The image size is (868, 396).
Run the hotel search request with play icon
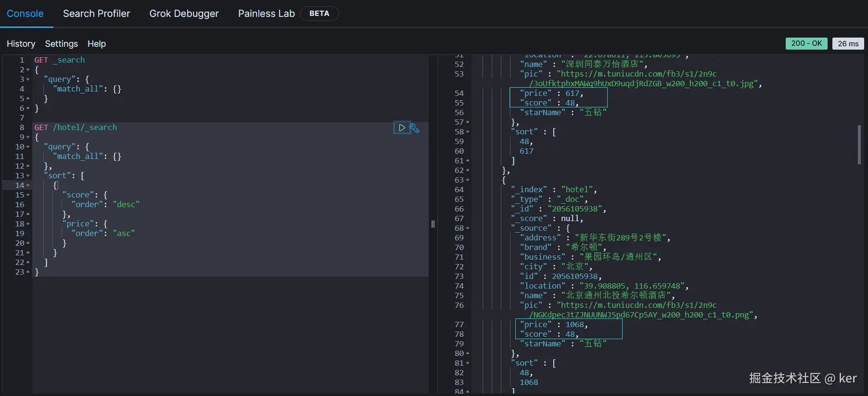pyautogui.click(x=402, y=128)
